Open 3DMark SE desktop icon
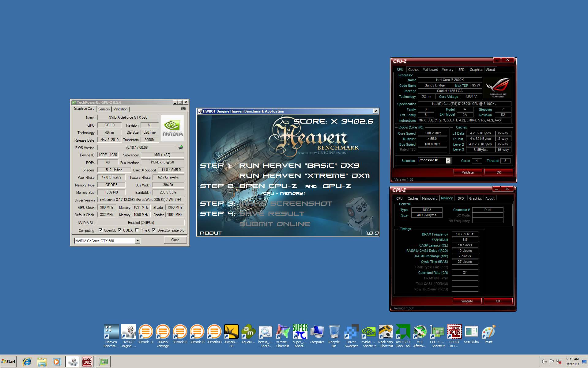The height and width of the screenshot is (368, 588). tap(231, 336)
